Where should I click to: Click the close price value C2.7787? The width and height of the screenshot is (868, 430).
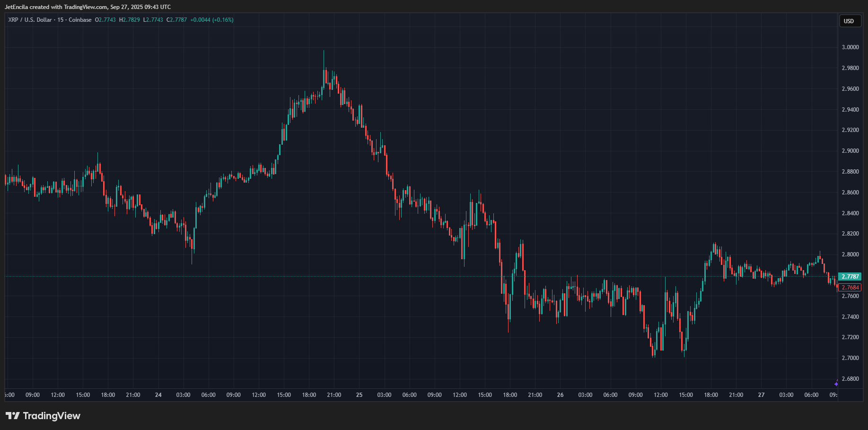[x=177, y=20]
